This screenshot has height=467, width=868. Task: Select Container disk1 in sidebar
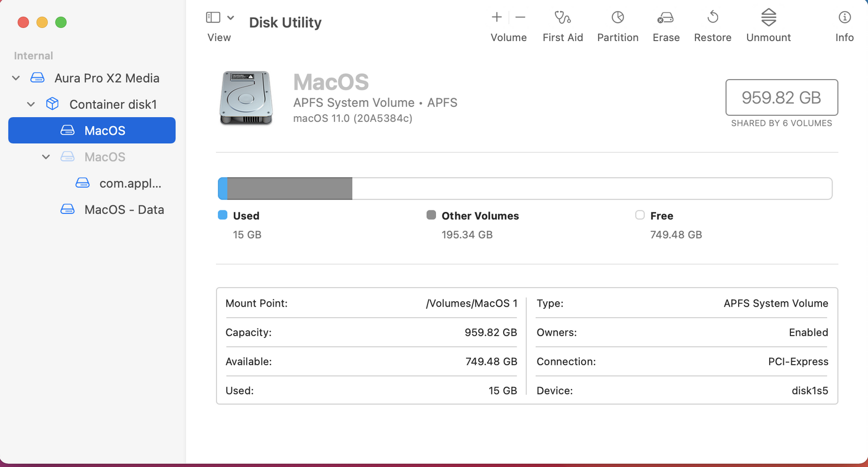tap(113, 104)
